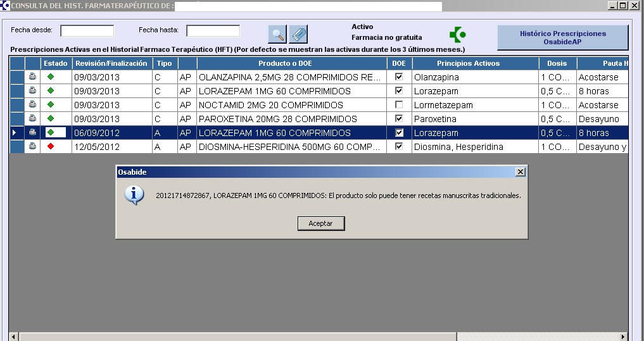Viewport: 644px width, 341px height.
Task: Click into the Fecha hasta field
Action: (213, 30)
